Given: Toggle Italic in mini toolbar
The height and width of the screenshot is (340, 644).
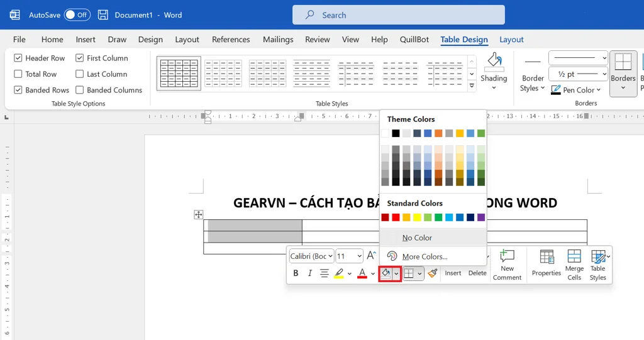Looking at the screenshot, I should tap(309, 273).
